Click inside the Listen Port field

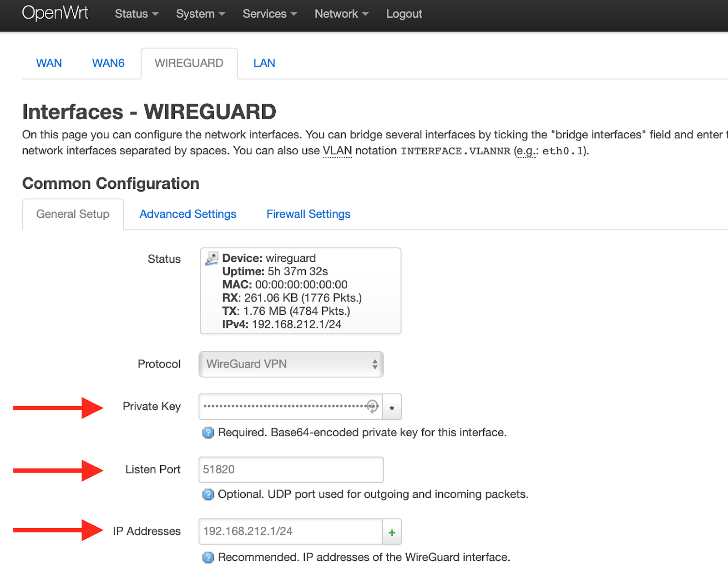(291, 469)
